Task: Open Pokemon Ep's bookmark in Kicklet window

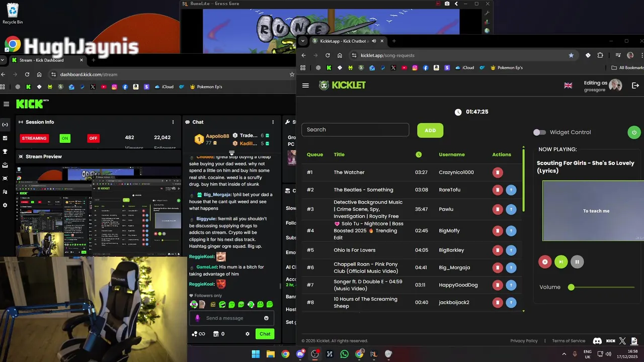Action: click(506, 68)
